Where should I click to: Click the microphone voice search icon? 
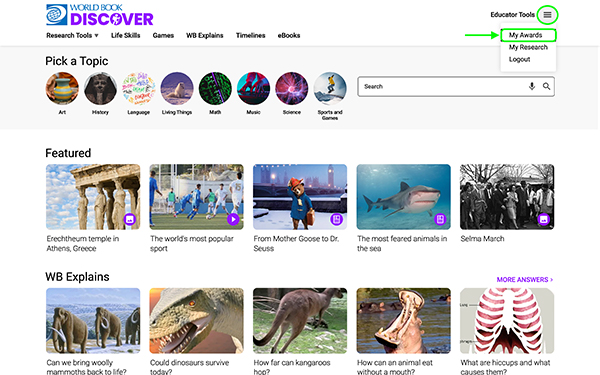[x=532, y=86]
